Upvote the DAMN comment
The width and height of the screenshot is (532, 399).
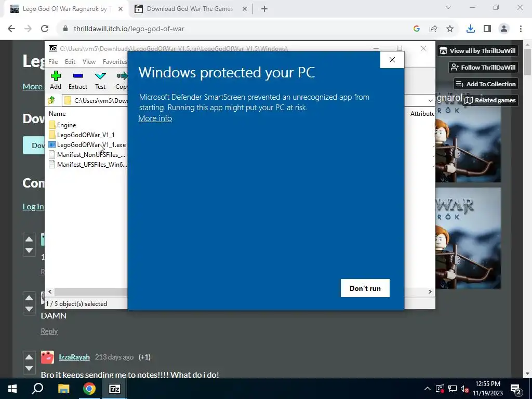(x=29, y=298)
